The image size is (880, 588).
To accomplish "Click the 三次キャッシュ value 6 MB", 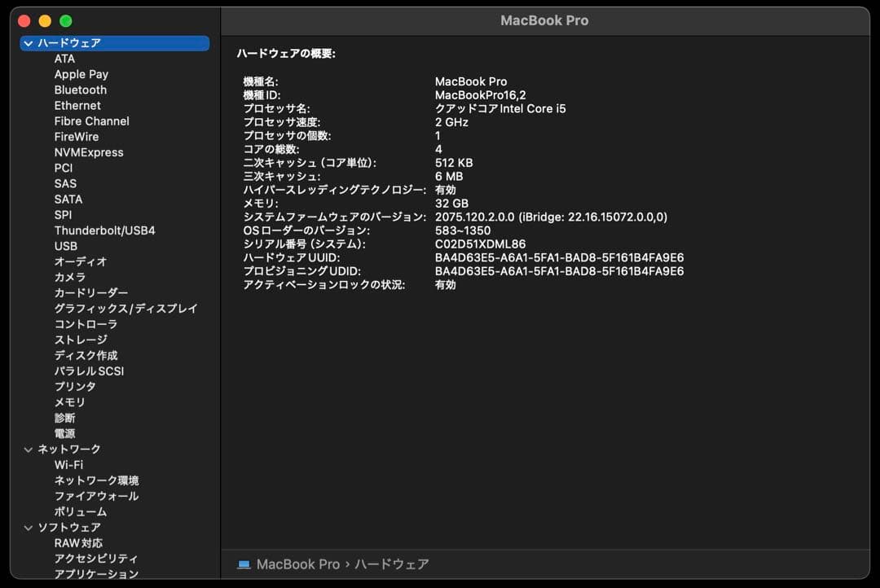I will click(x=449, y=177).
